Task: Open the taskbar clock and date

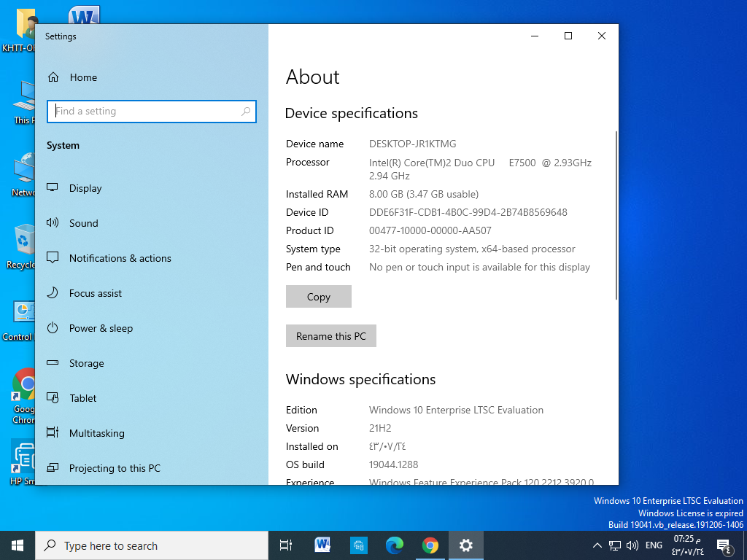Action: click(x=687, y=545)
